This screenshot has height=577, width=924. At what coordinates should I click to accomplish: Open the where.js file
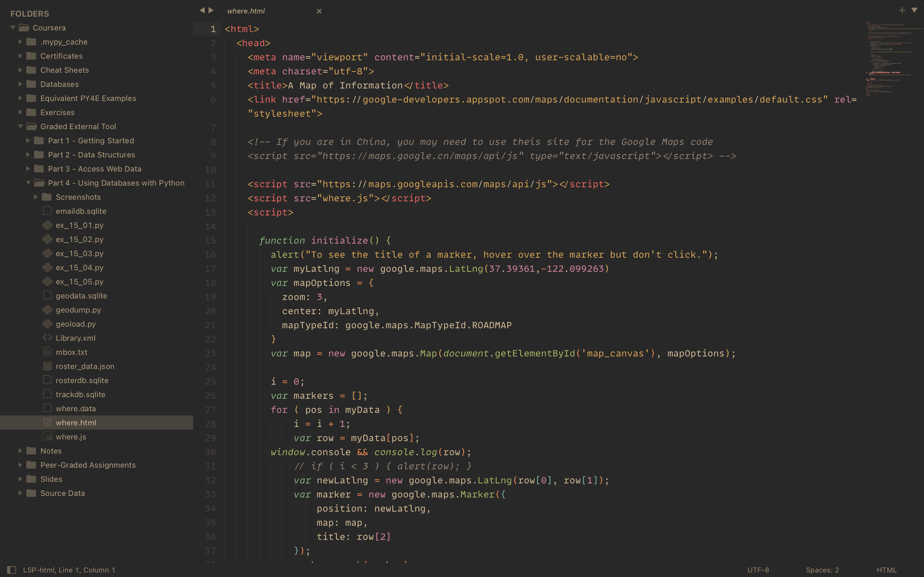(x=71, y=437)
